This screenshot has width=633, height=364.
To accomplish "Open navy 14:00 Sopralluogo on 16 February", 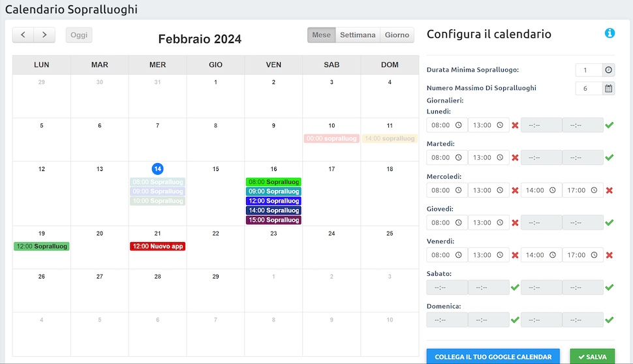I will click(273, 210).
